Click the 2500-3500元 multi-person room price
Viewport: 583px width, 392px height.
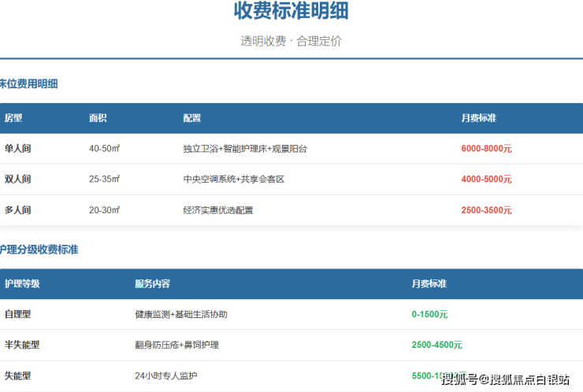pos(486,210)
